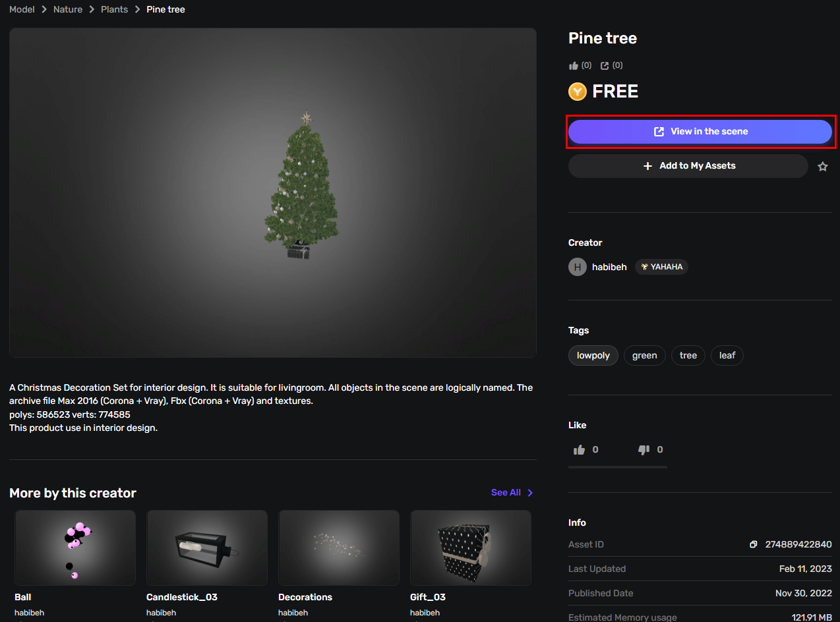Click the YAHAHA badge next to the creator

tap(661, 267)
